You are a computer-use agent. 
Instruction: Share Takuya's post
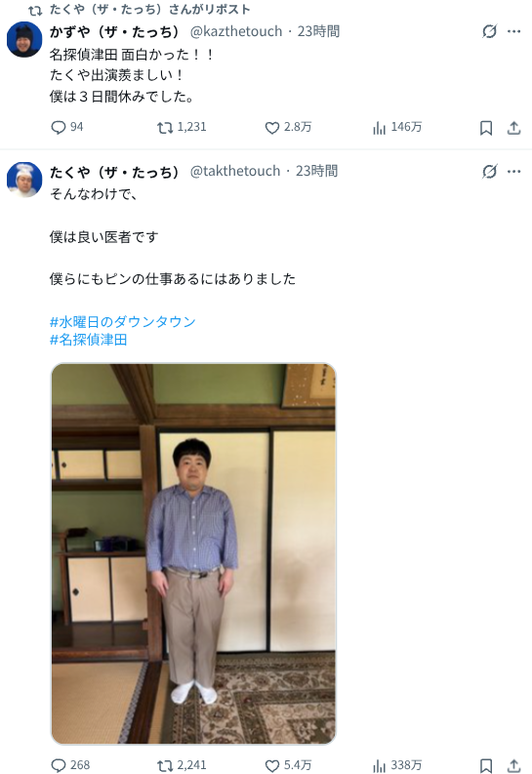pos(514,765)
